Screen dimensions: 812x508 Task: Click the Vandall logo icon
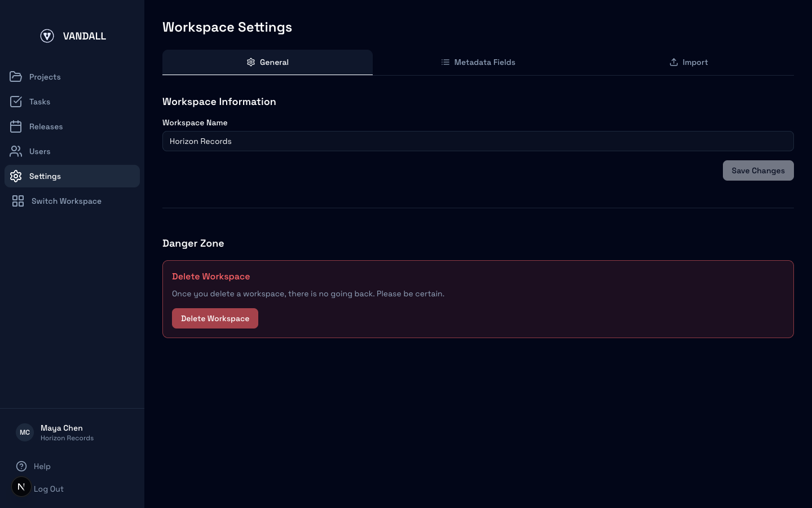[x=47, y=36]
